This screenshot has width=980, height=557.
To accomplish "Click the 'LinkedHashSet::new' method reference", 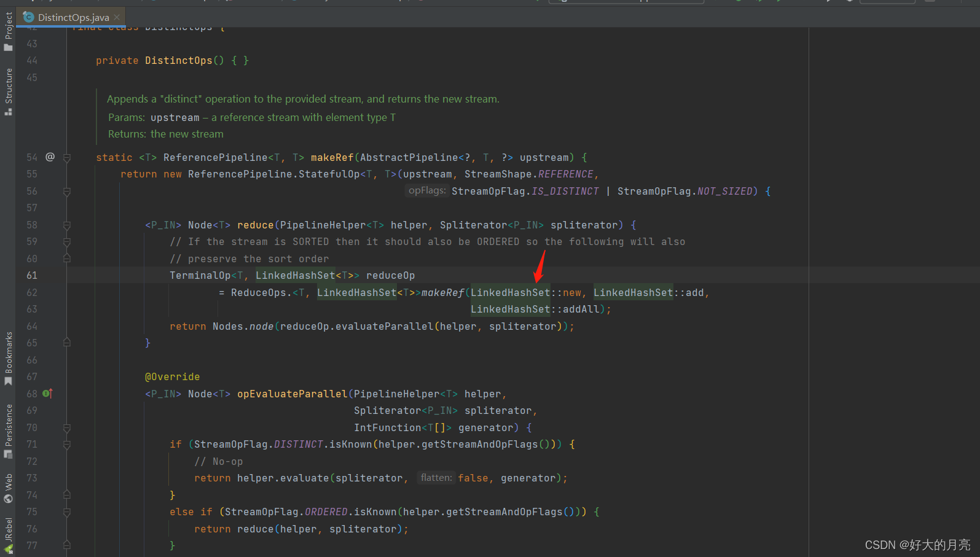I will [526, 292].
